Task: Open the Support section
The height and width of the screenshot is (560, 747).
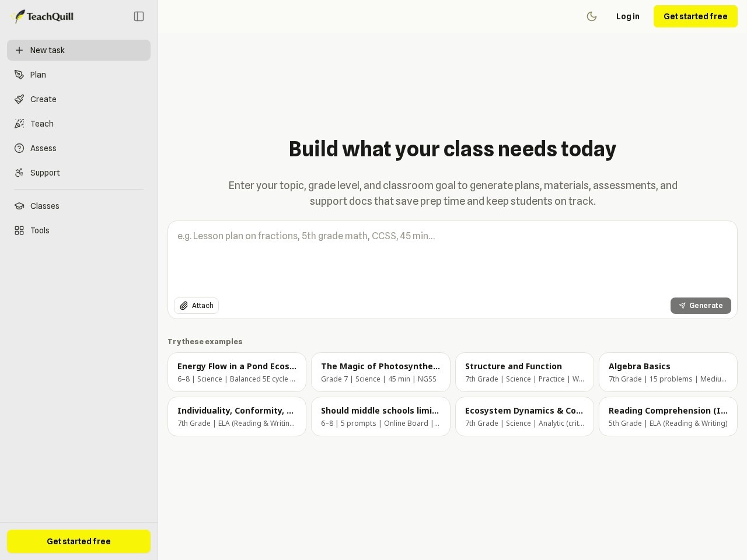Action: pyautogui.click(x=79, y=173)
